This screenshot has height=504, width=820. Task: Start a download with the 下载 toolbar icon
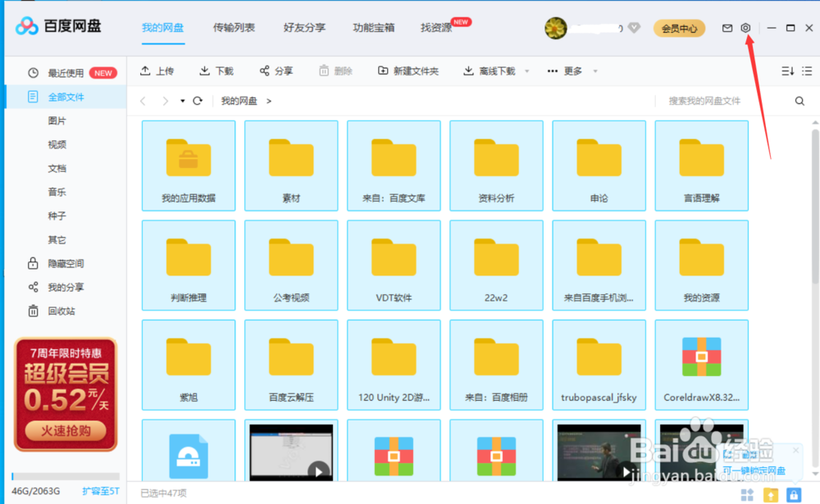click(x=216, y=71)
